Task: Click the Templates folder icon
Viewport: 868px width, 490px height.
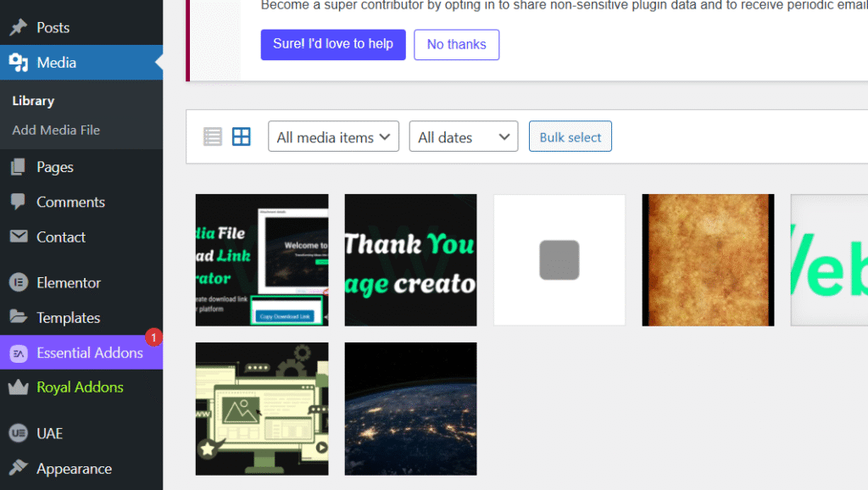Action: tap(19, 317)
